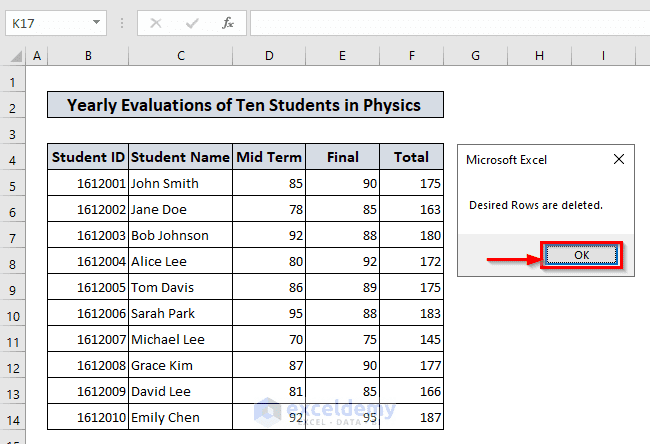Select the 'Sarah Park' cell
This screenshot has width=650, height=444.
coord(181,313)
